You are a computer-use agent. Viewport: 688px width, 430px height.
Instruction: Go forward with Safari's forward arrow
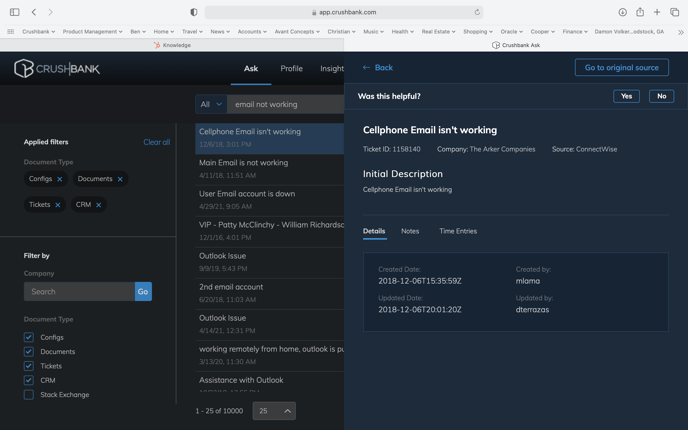(50, 12)
